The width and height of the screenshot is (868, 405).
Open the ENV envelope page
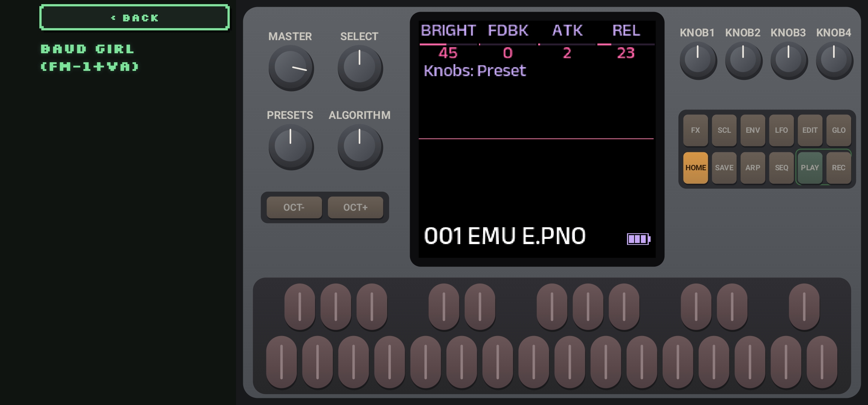tap(753, 130)
